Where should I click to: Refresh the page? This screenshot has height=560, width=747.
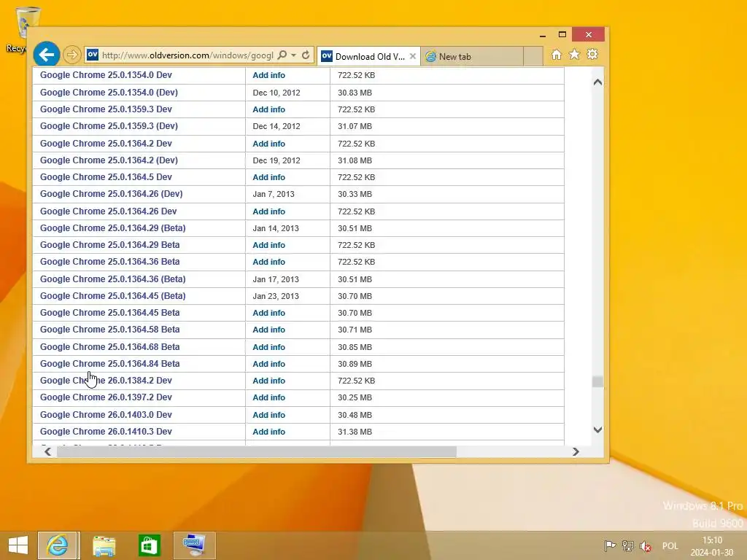[306, 55]
